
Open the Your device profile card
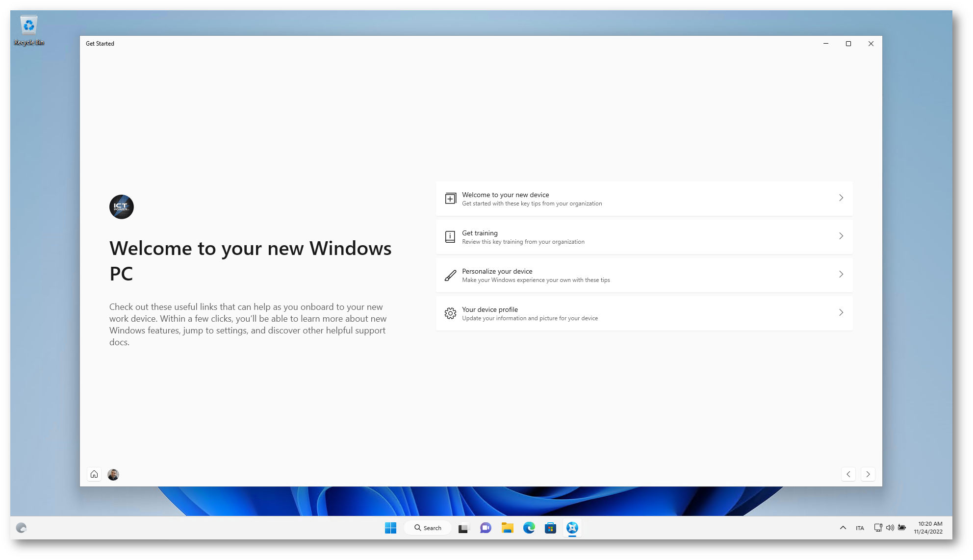(644, 313)
